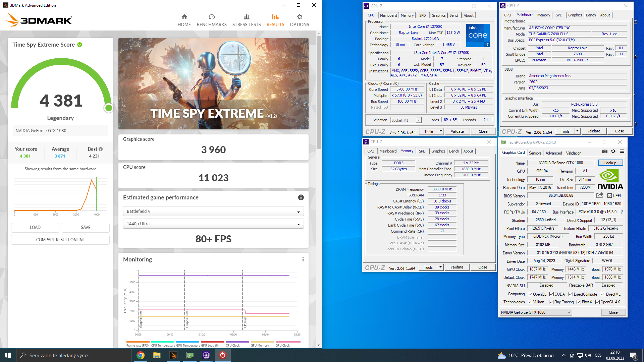Open the GPU selector dropdown in GPU-Z
644x362 pixels.
pos(536,312)
